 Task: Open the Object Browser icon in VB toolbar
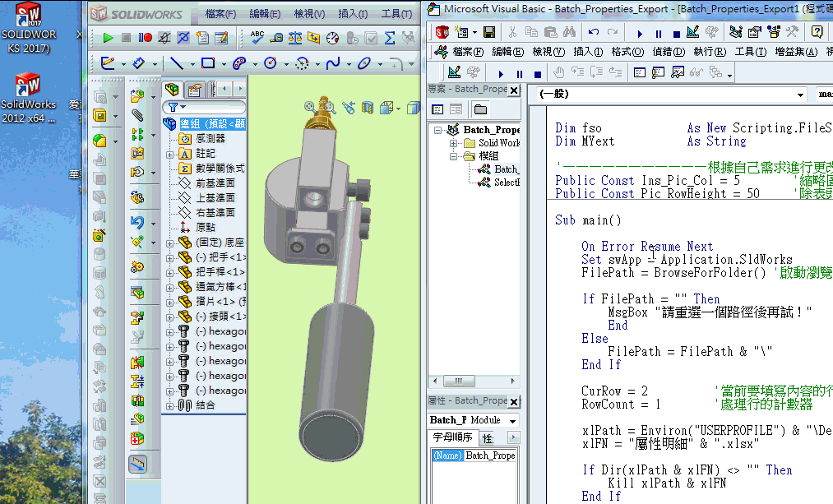(773, 32)
